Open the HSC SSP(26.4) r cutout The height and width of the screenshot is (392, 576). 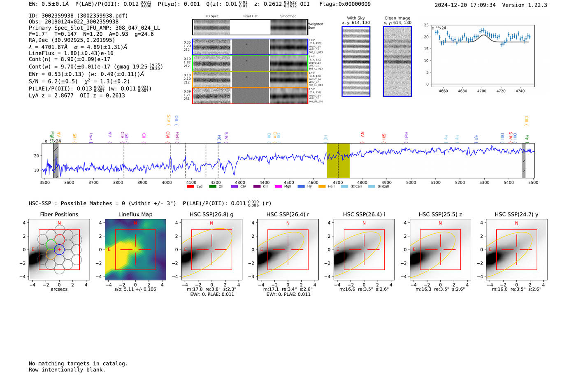coord(288,249)
